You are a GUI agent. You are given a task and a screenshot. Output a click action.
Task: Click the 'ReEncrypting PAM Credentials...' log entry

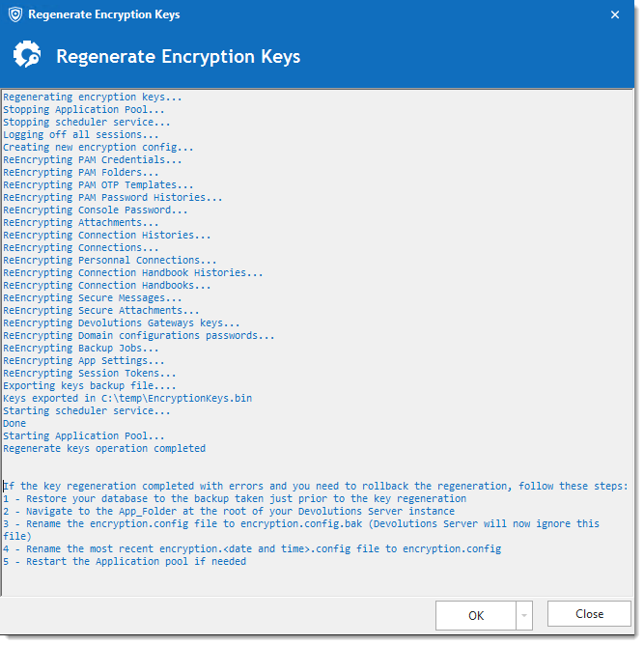(93, 159)
